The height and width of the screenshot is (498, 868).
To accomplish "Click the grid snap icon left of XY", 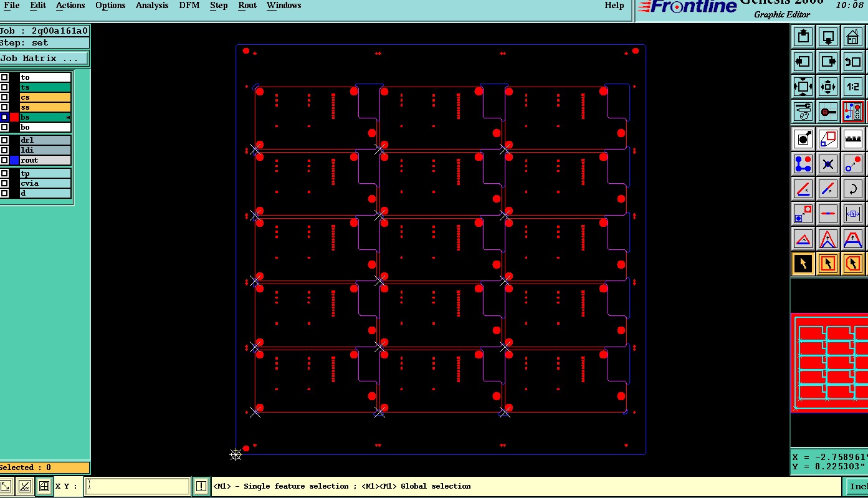I will (x=44, y=486).
